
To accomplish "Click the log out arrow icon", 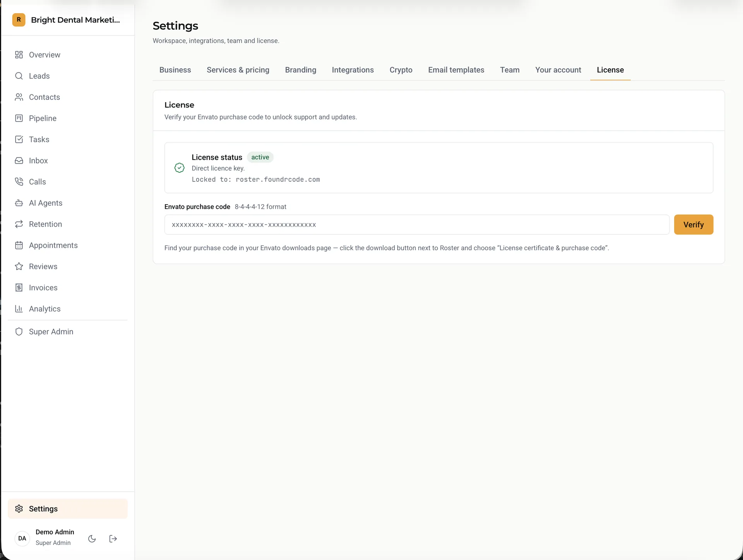I will 113,539.
